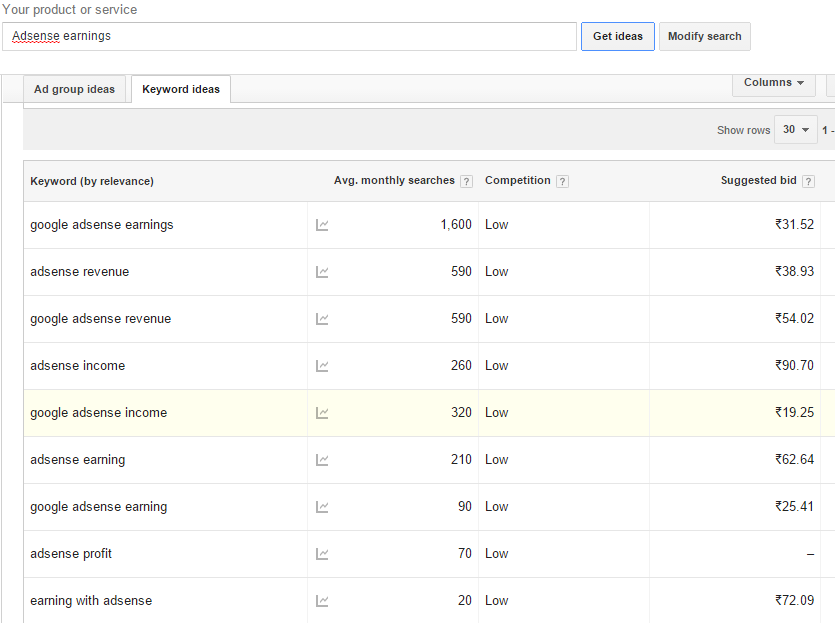This screenshot has height=623, width=835.
Task: Select keyword google adsense income
Action: tap(99, 413)
